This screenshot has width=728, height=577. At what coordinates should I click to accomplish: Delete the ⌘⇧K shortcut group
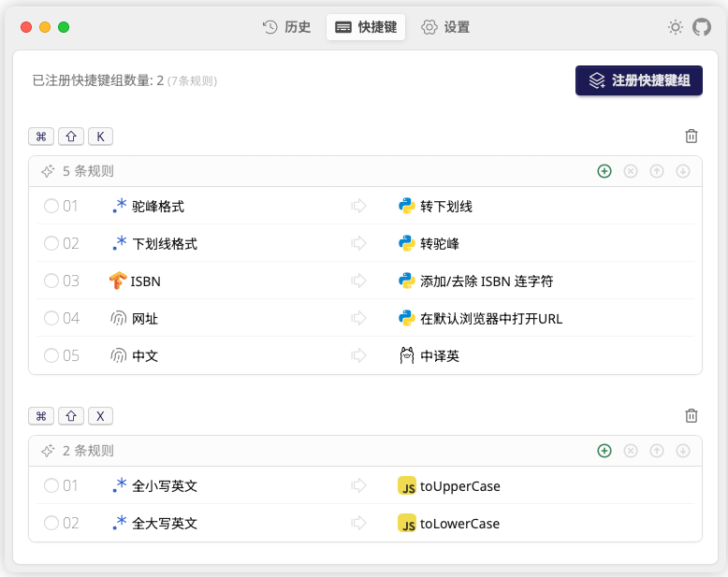692,137
